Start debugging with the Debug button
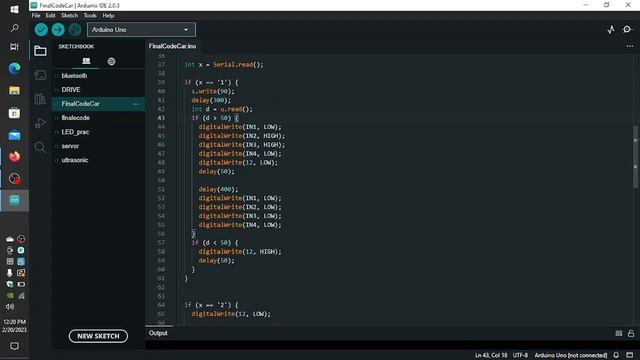The image size is (640, 360). 75,29
